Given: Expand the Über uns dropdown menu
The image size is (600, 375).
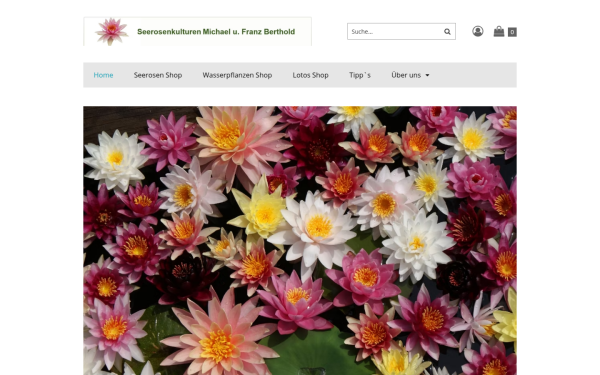Looking at the screenshot, I should point(410,75).
